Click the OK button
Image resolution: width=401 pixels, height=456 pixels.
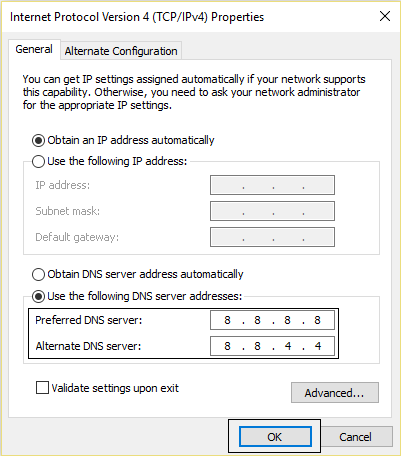pos(275,437)
